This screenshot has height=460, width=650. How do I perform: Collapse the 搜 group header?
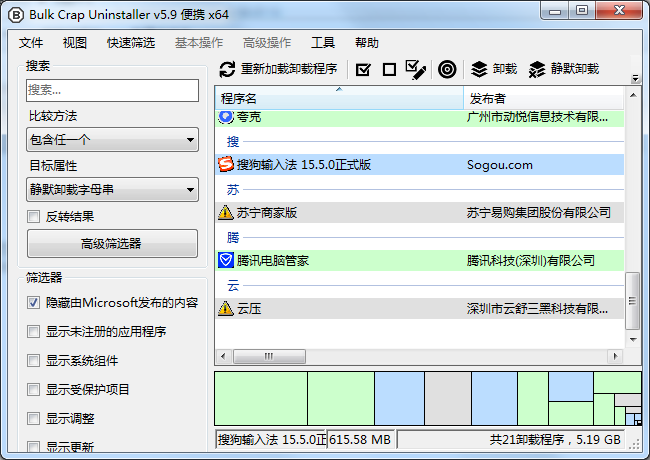click(x=233, y=141)
